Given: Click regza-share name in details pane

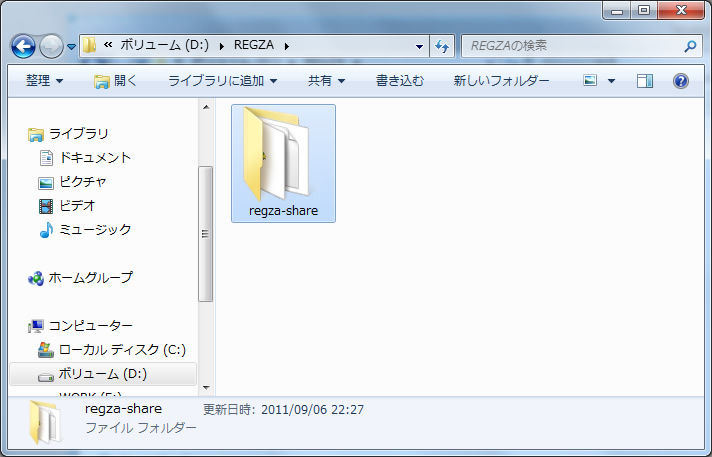Looking at the screenshot, I should (124, 409).
